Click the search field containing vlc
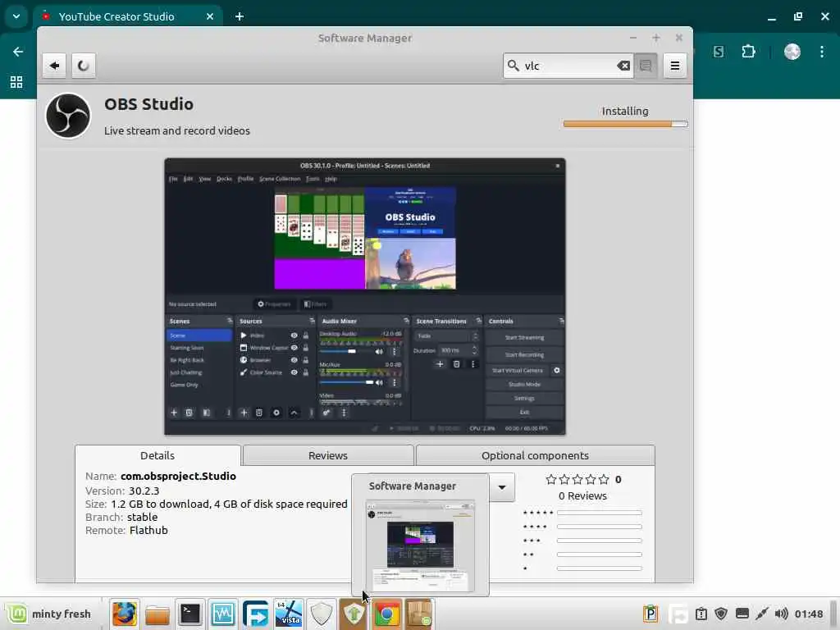This screenshot has height=630, width=840. pyautogui.click(x=568, y=66)
